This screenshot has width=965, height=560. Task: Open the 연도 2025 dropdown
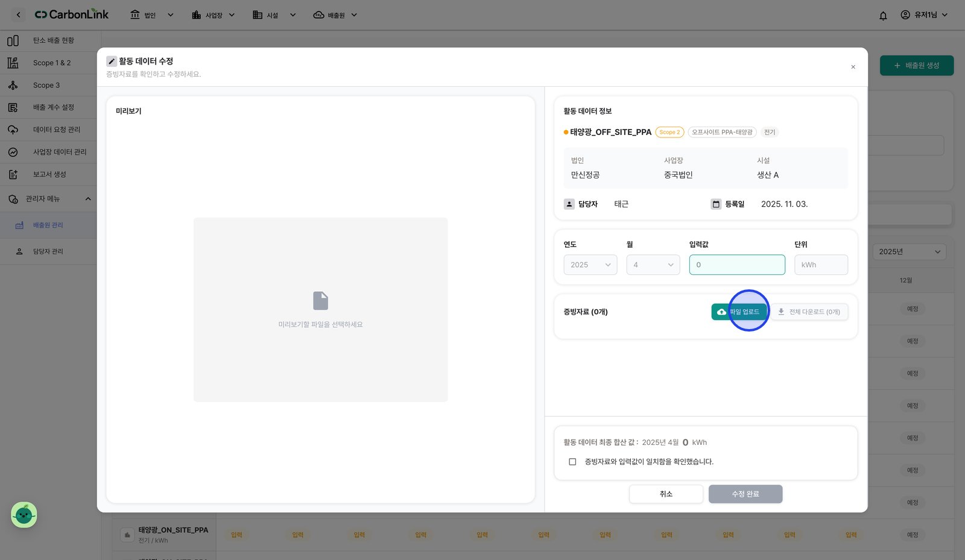(590, 265)
